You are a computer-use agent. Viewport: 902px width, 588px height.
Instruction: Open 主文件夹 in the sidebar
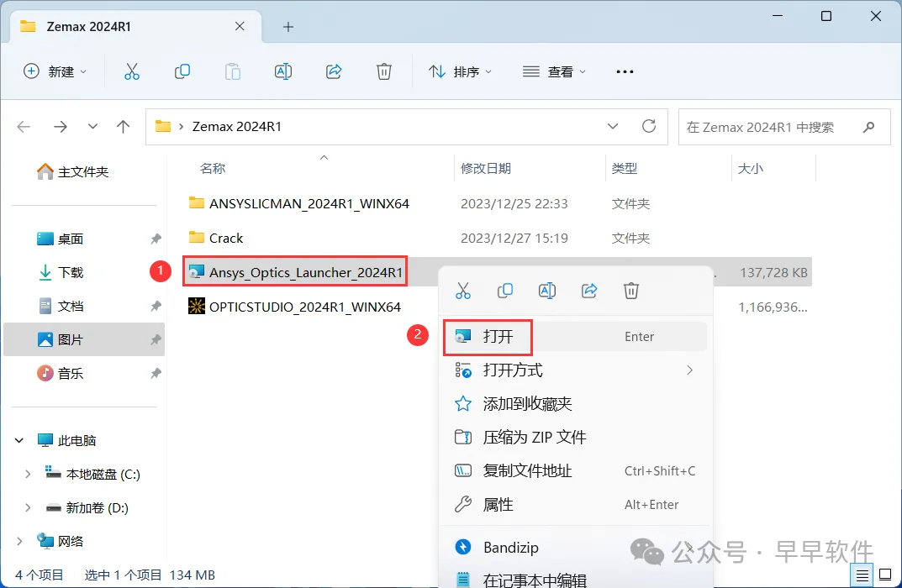(72, 171)
